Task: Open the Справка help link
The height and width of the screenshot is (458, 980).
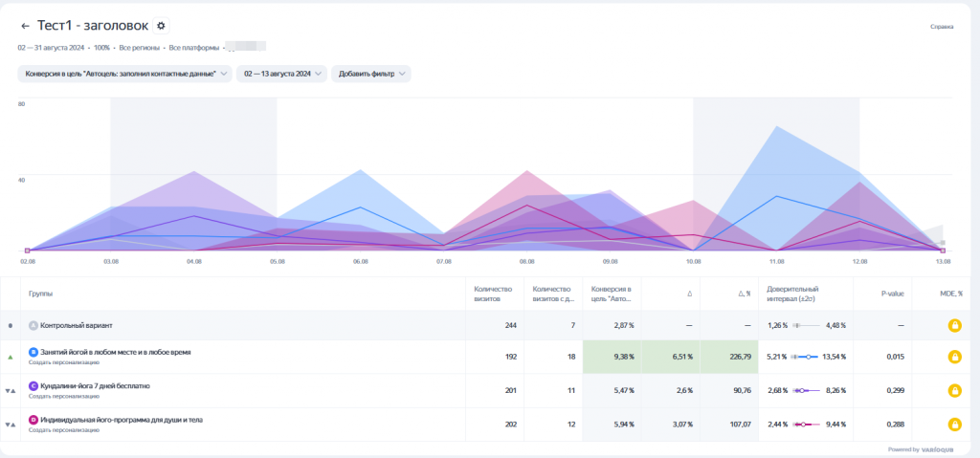Action: click(942, 27)
